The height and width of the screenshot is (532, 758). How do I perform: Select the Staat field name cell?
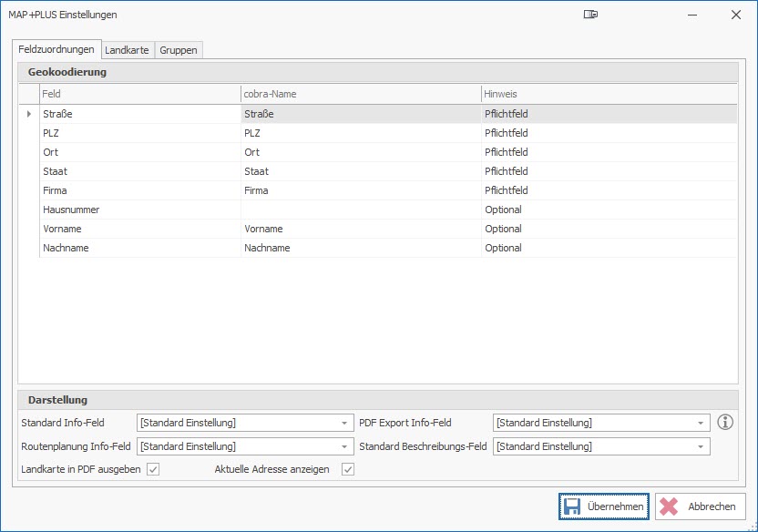140,171
